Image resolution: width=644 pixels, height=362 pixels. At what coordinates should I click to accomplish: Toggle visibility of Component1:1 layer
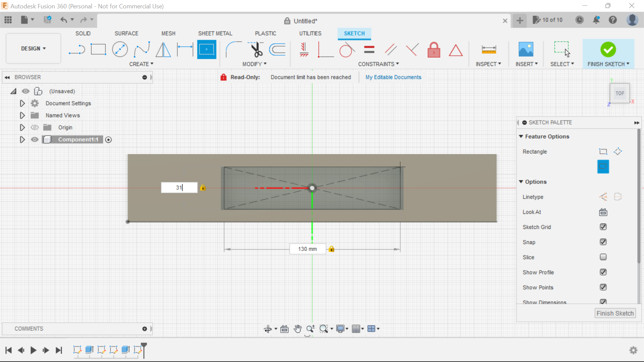point(35,139)
